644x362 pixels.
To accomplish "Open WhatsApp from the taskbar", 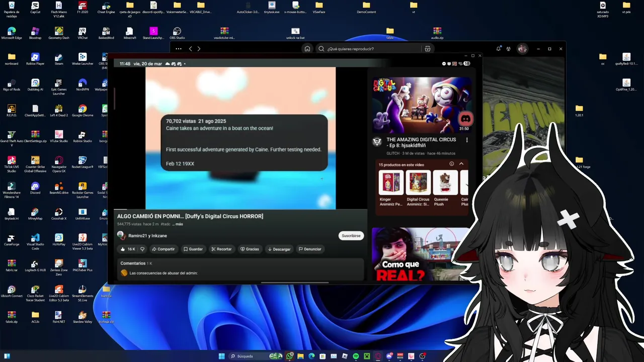I will 290,356.
